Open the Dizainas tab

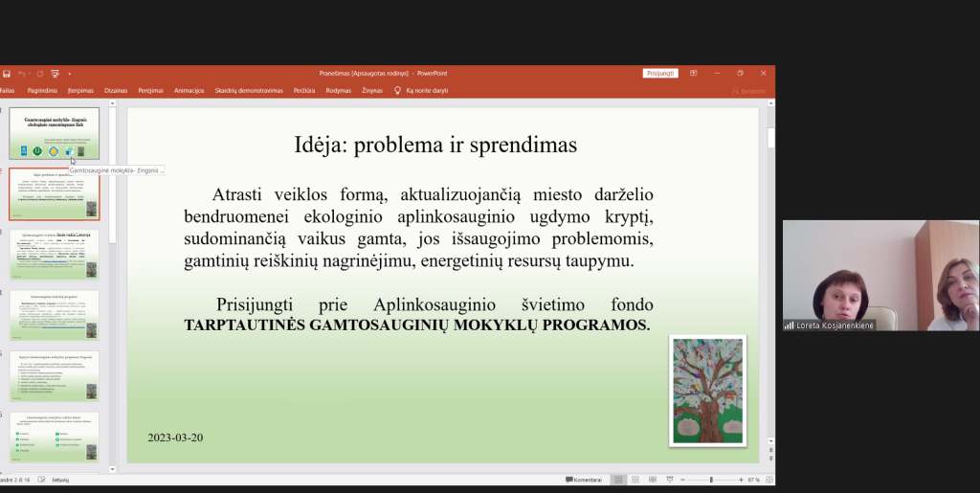116,91
